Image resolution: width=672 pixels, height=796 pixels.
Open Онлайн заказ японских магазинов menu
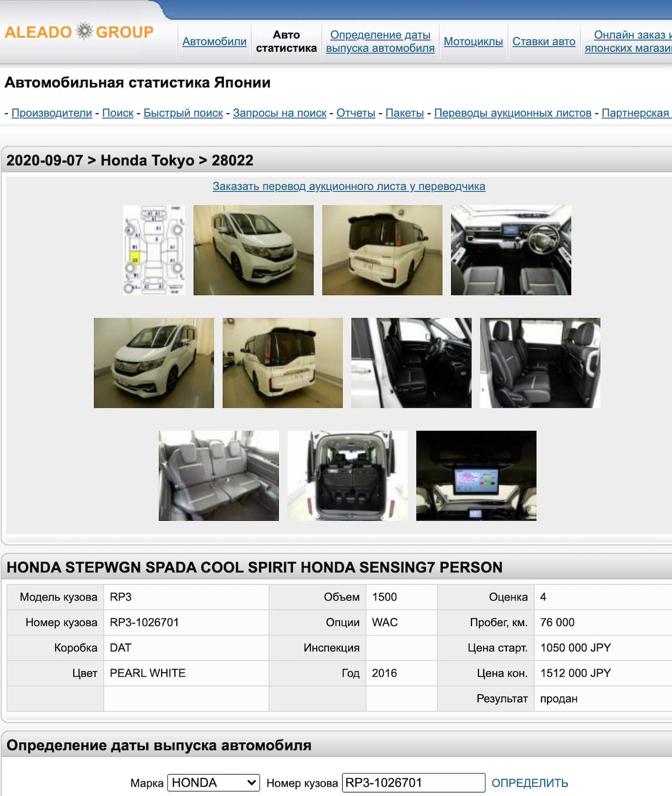(x=629, y=41)
